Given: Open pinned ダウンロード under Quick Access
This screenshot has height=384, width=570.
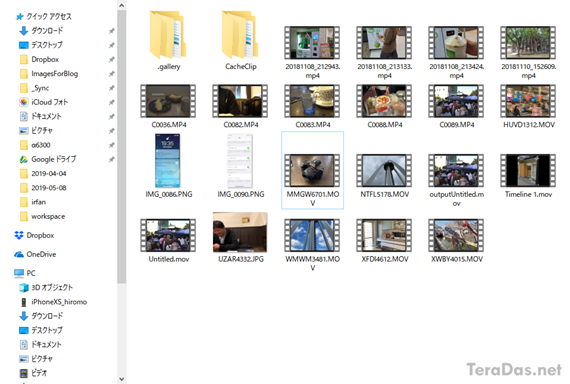Looking at the screenshot, I should (41, 31).
